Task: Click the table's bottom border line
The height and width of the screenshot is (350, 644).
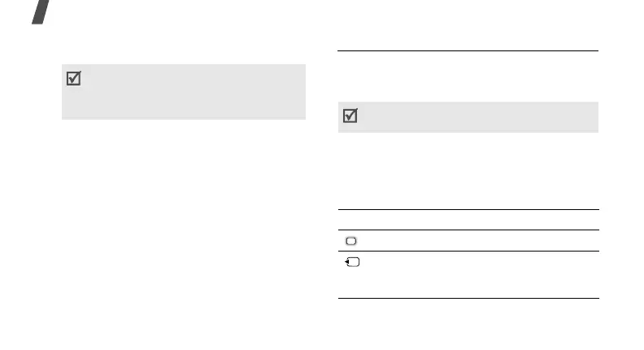Action: point(468,299)
